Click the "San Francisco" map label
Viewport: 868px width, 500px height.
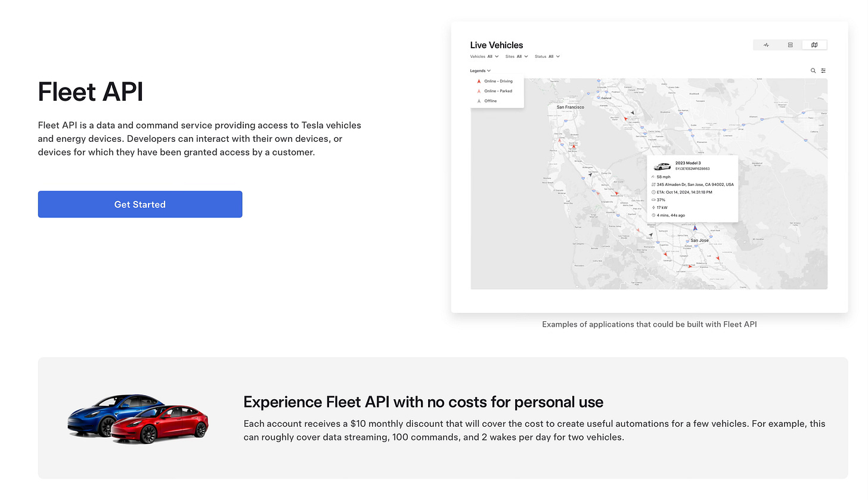(571, 107)
